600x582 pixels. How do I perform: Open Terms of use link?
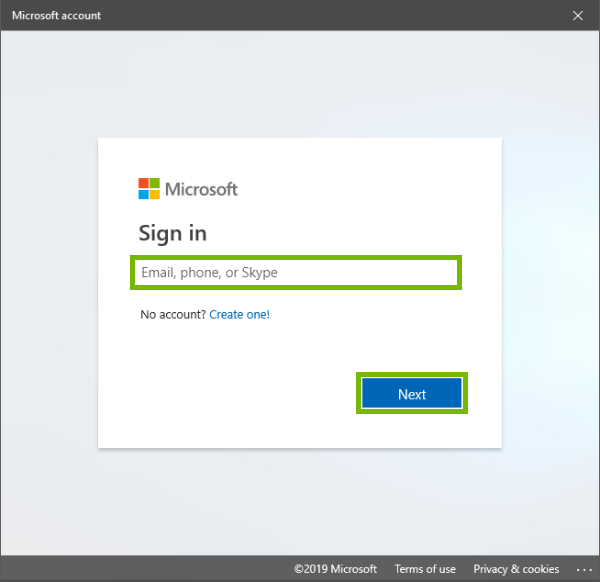click(425, 569)
